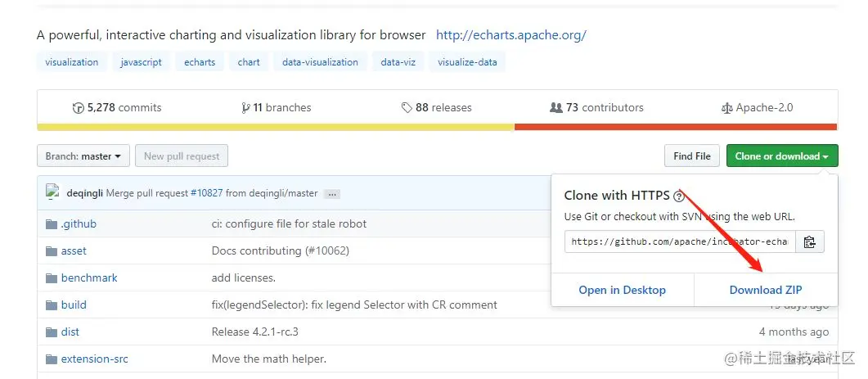Open commit 'add licenses.'
Screen dimensions: 868x379
tap(244, 277)
